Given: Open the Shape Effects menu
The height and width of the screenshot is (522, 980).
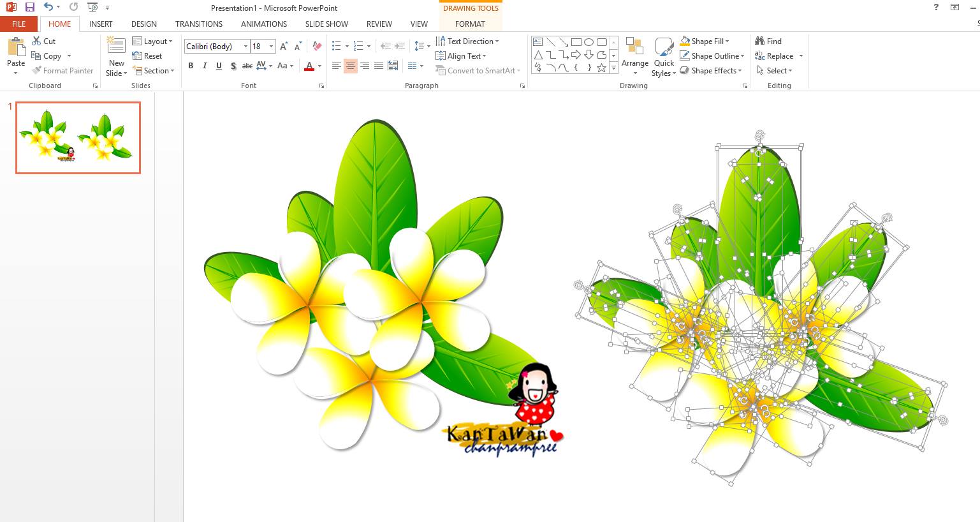Looking at the screenshot, I should [711, 71].
